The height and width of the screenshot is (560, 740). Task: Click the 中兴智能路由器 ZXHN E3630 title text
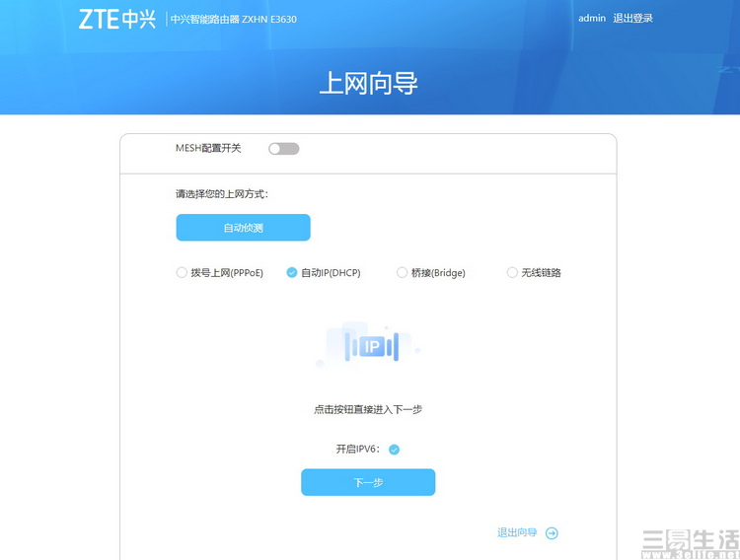click(x=234, y=20)
